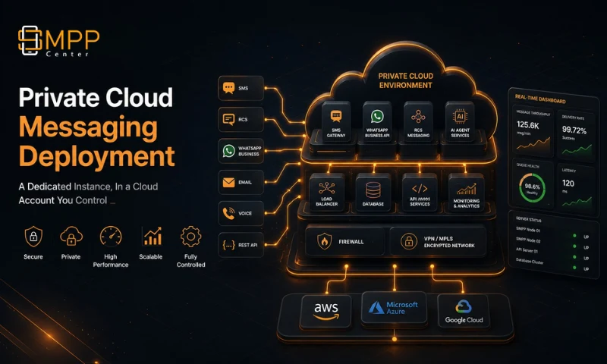
Task: Click the VPN / MPLS padlock icon
Action: (409, 241)
